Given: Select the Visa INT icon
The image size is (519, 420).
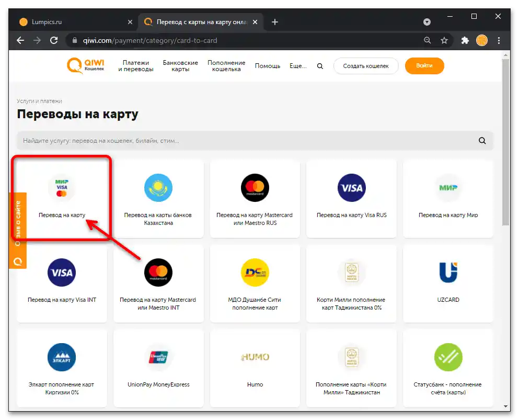Looking at the screenshot, I should coord(62,273).
